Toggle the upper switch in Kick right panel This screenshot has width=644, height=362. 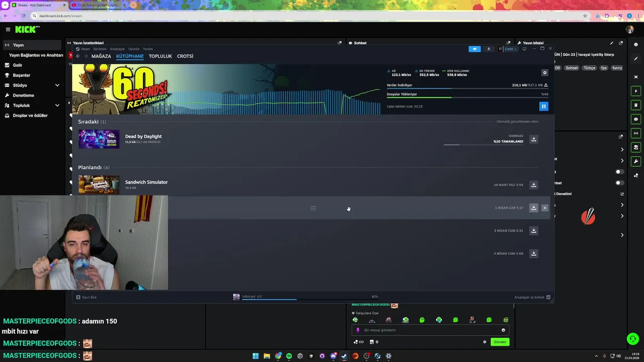[619, 172]
